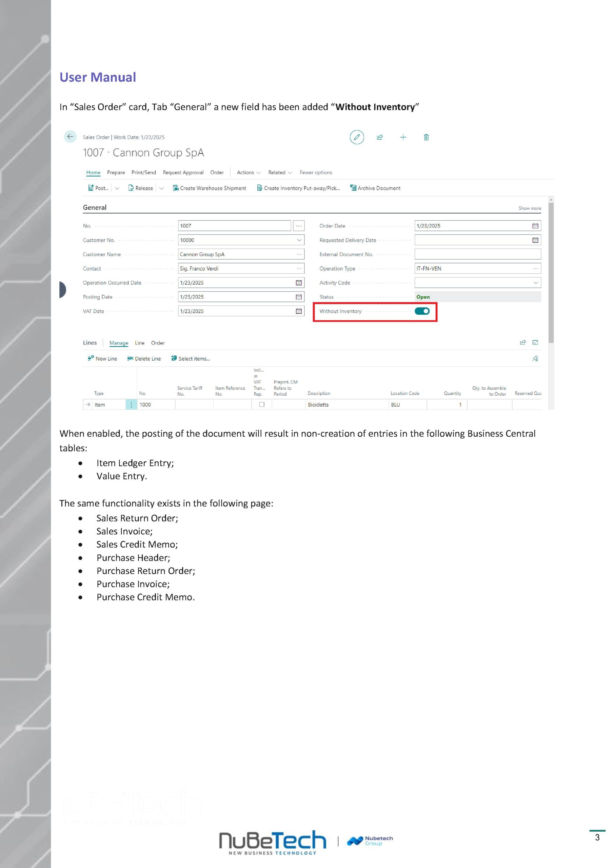Open the row options menu for Item line
Screen dimensions: 614x868
click(x=131, y=405)
